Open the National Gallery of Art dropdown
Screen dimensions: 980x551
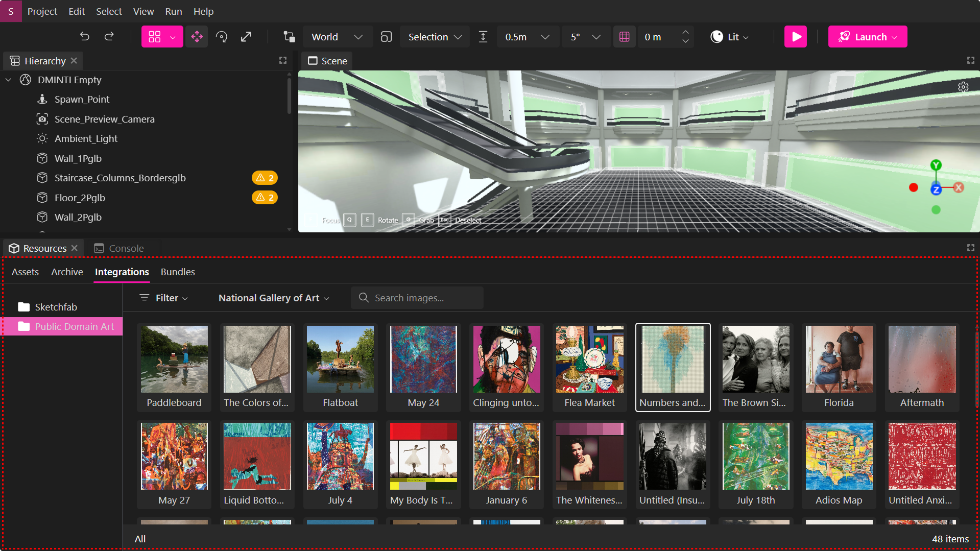[x=273, y=298]
